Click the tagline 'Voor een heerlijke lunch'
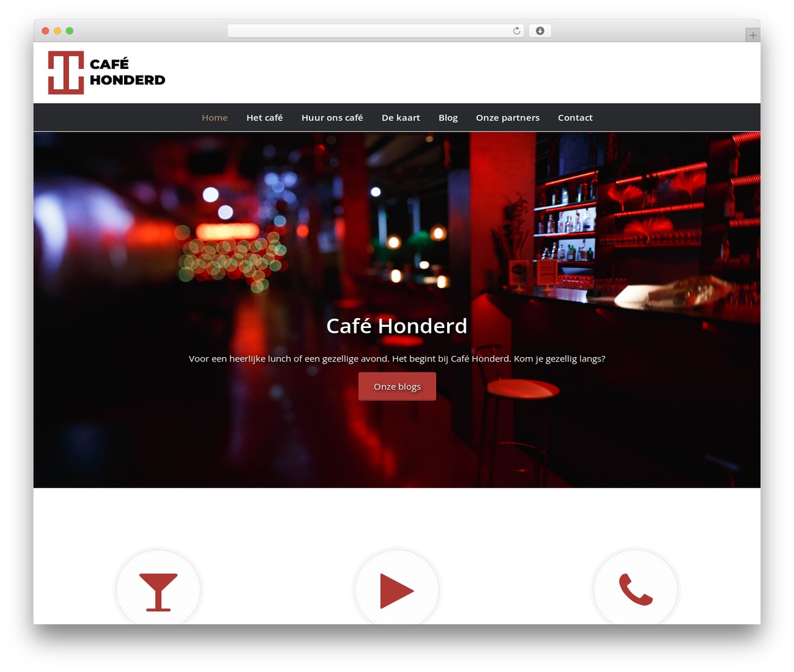The image size is (794, 672). (397, 358)
